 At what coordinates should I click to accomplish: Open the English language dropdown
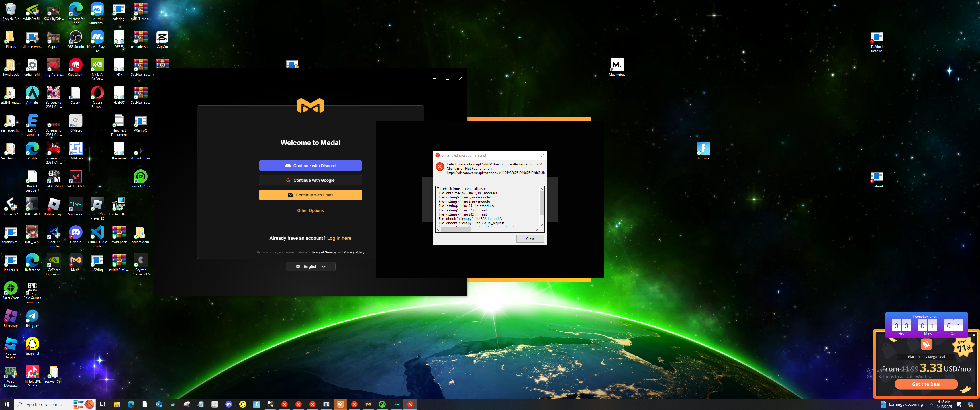[x=310, y=266]
